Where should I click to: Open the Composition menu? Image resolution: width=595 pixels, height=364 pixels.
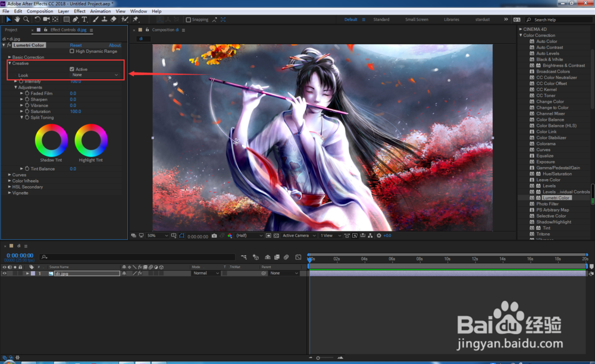40,11
